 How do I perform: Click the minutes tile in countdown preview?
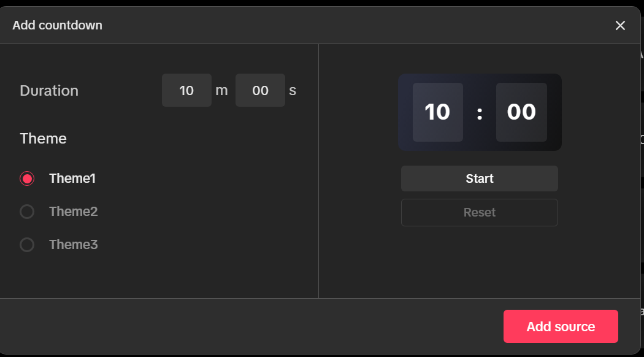437,112
